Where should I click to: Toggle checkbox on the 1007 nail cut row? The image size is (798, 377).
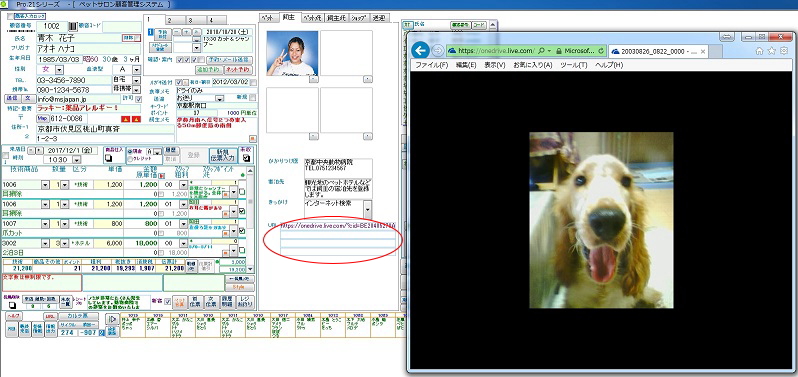(x=241, y=231)
